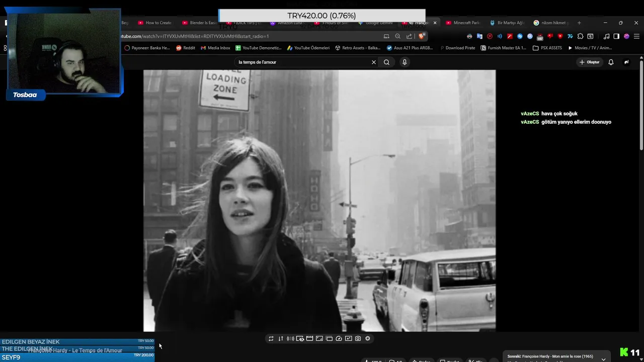
Task: Click the browser profile avatar icon
Action: click(x=626, y=36)
